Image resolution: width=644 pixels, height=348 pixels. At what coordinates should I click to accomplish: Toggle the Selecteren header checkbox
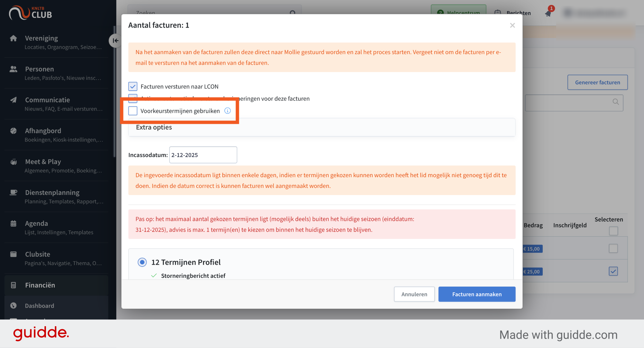point(613,231)
